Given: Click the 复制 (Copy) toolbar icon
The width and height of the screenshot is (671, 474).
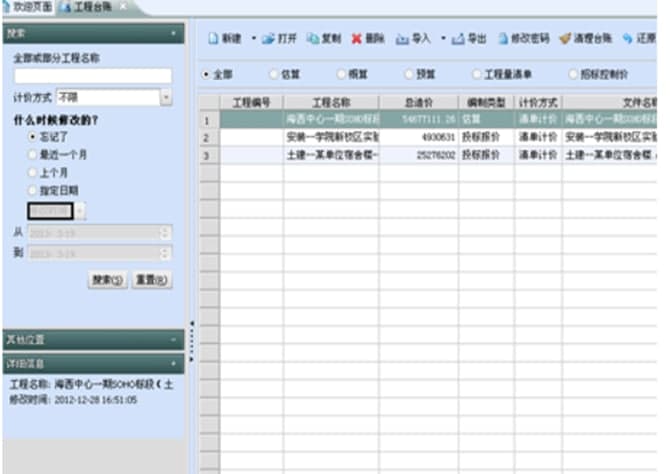Looking at the screenshot, I should (x=313, y=39).
